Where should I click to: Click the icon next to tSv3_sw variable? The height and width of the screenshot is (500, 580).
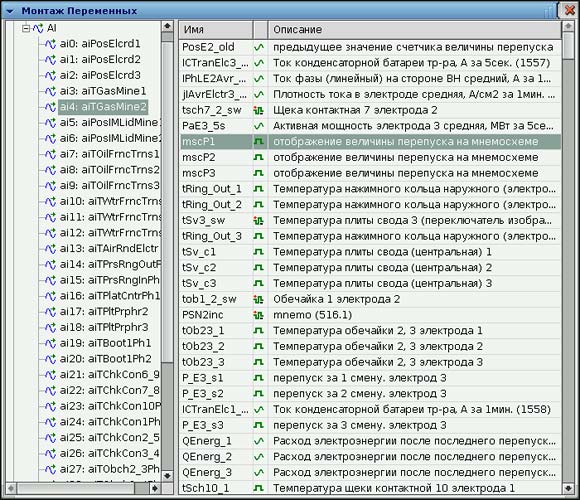[x=259, y=221]
